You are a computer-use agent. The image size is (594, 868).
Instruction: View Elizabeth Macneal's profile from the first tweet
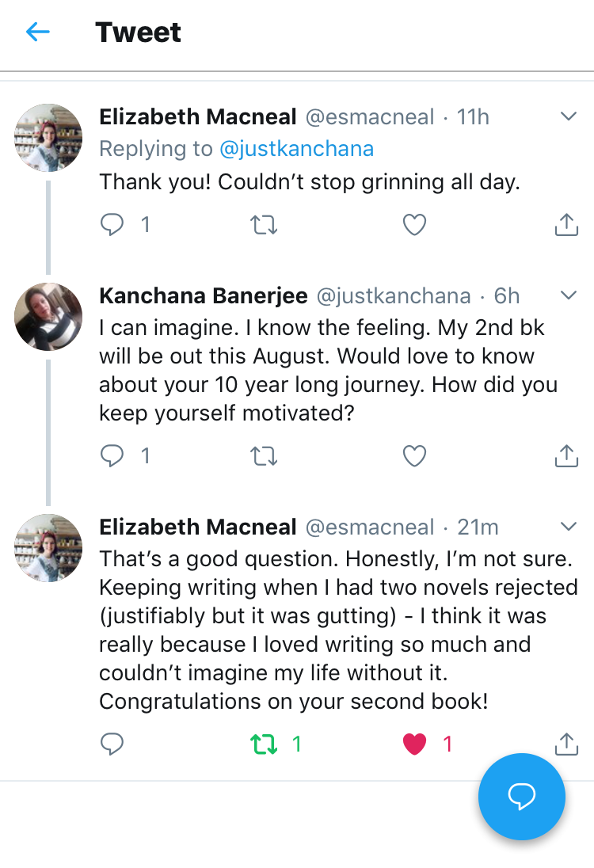tap(48, 138)
